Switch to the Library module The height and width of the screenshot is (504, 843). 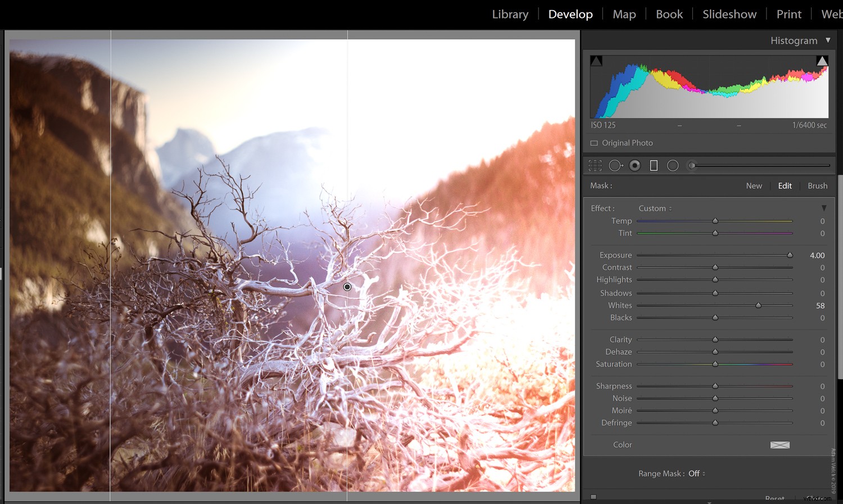point(509,14)
